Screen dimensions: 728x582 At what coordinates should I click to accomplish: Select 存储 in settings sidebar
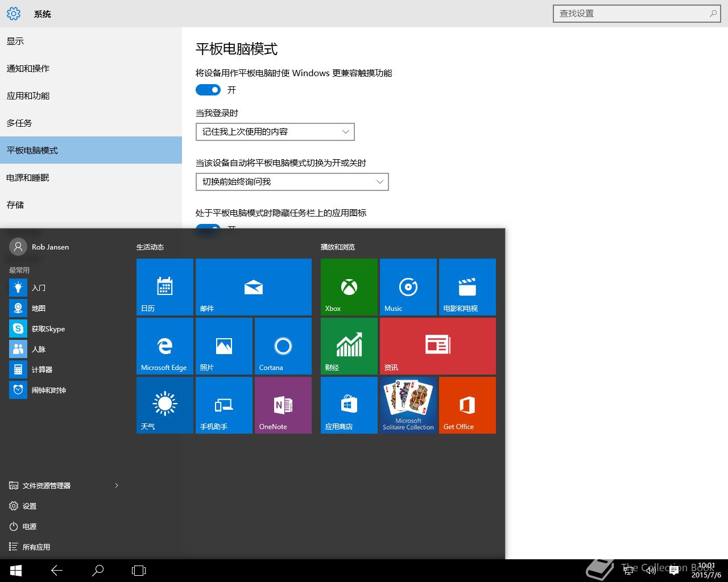91,205
